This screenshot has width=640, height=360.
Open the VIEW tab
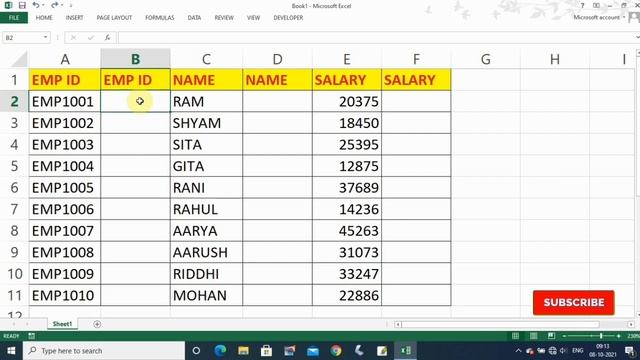click(253, 18)
